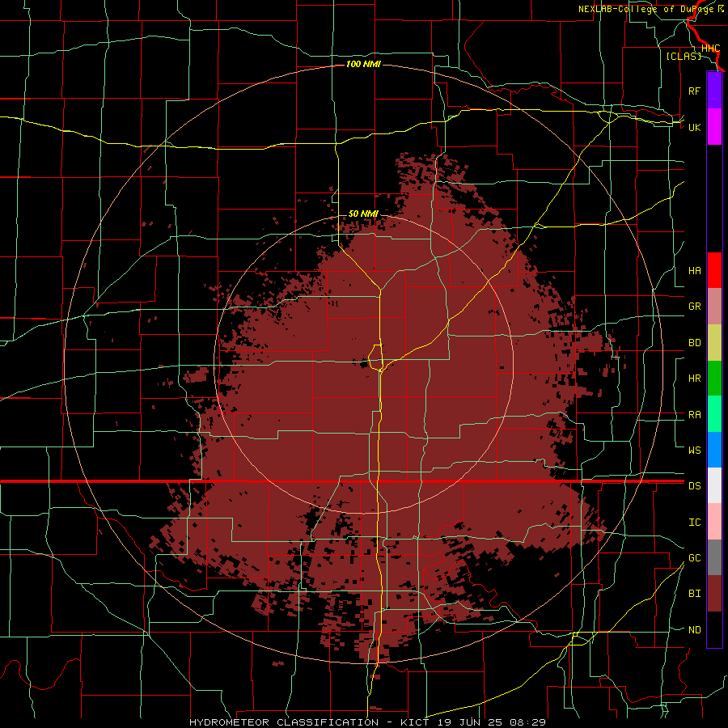
Task: Click the 'UK' legend label
Action: pyautogui.click(x=694, y=127)
